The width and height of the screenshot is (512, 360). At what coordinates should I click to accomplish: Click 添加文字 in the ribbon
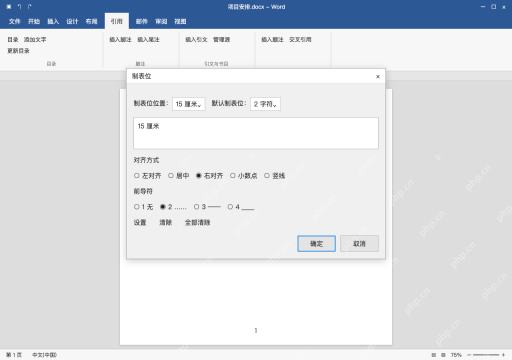pos(35,39)
